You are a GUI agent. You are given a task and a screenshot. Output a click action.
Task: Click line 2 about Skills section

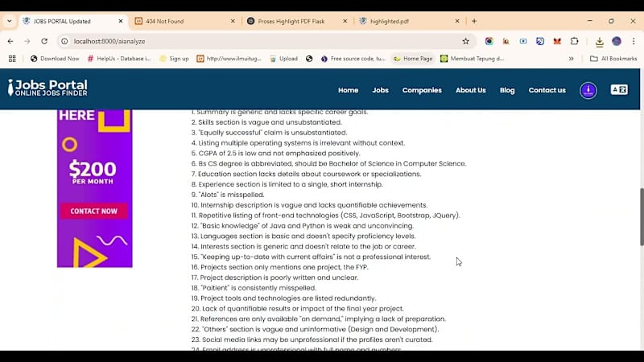tap(266, 122)
